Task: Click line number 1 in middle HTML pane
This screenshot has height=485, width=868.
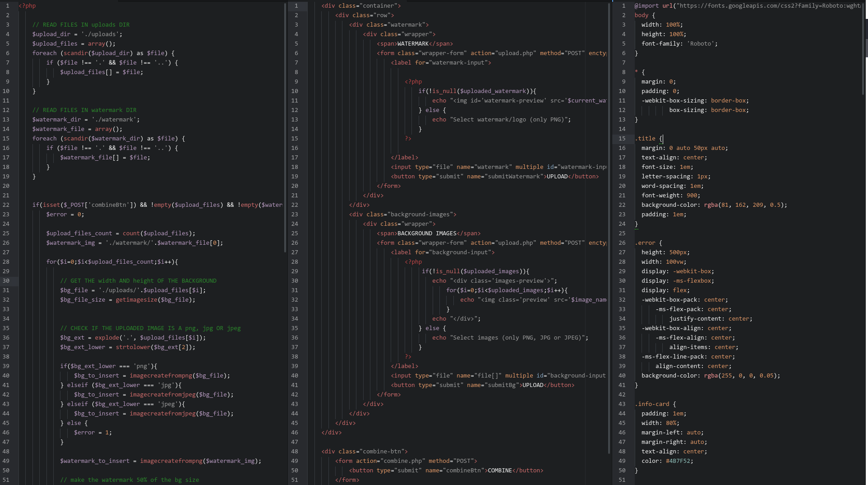Action: pos(296,6)
